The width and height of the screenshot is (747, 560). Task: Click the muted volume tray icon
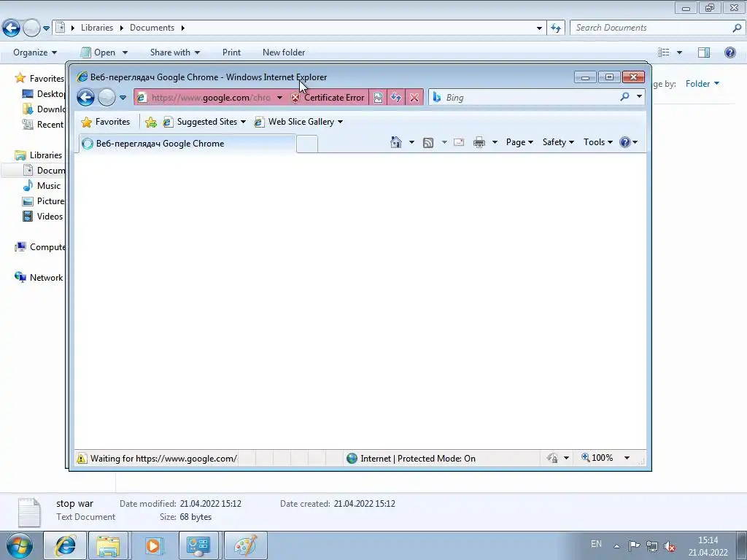coord(670,546)
